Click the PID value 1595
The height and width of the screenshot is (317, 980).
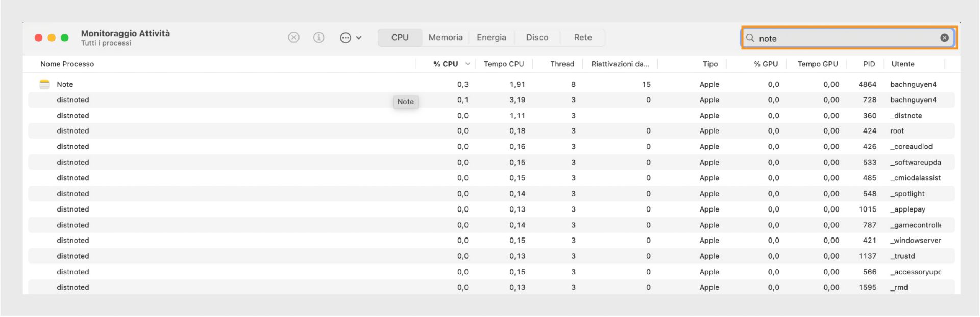pyautogui.click(x=867, y=287)
